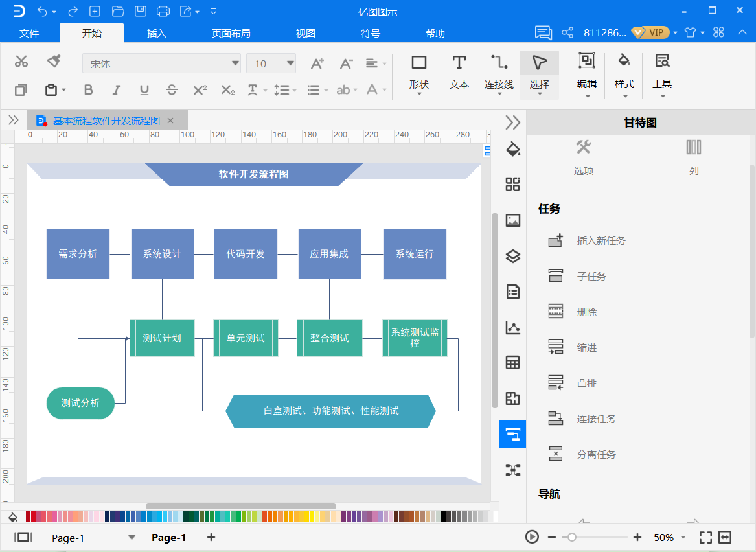Open the Layers panel icon in sidebar
Image resolution: width=756 pixels, height=552 pixels.
(512, 256)
